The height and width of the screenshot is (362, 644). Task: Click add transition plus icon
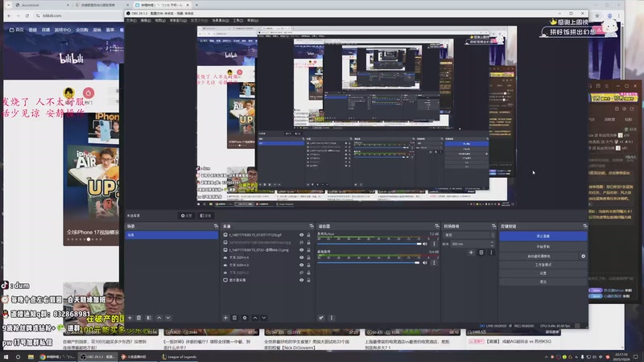coord(471,253)
